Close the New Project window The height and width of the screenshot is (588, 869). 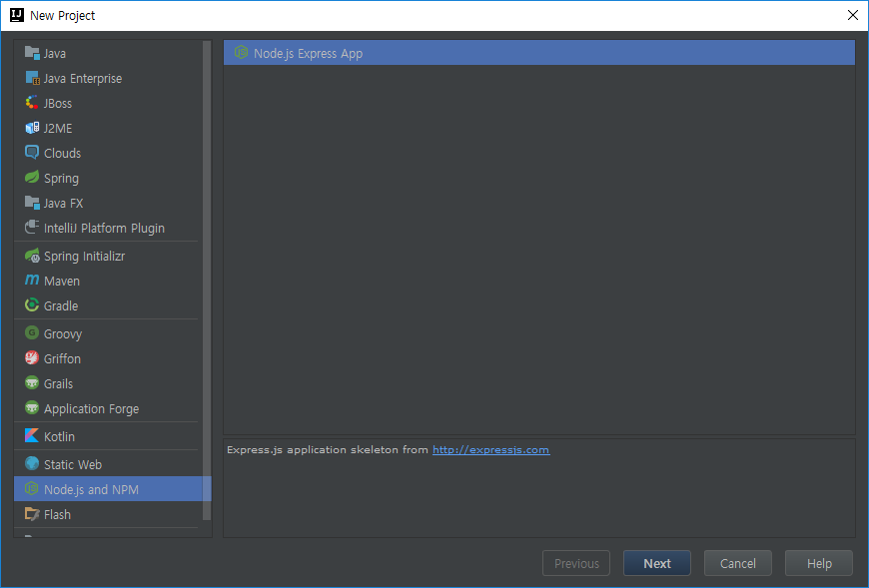[x=853, y=15]
